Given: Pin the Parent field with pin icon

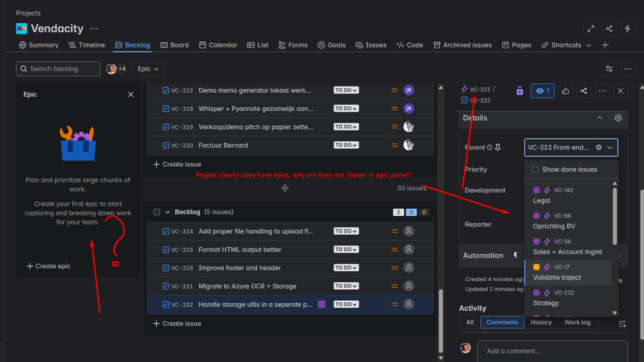Looking at the screenshot, I should tap(498, 148).
